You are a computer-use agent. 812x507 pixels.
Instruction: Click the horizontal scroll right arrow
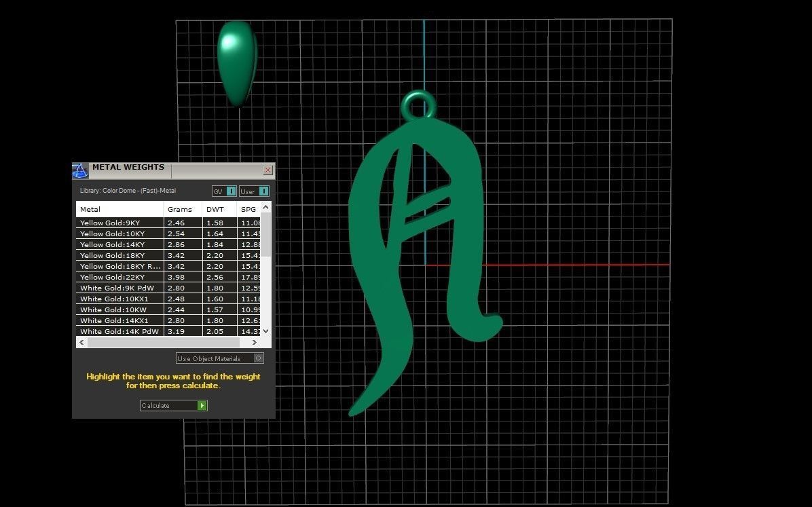pyautogui.click(x=255, y=342)
